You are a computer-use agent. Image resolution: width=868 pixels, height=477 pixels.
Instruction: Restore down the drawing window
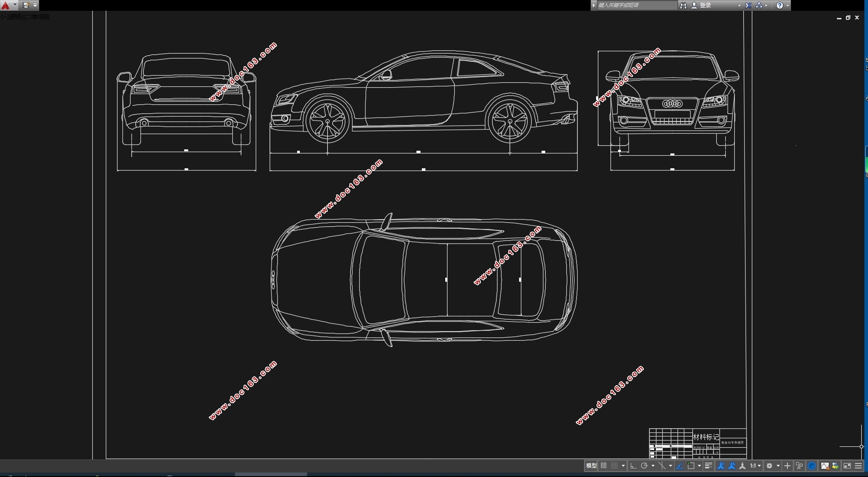point(848,18)
